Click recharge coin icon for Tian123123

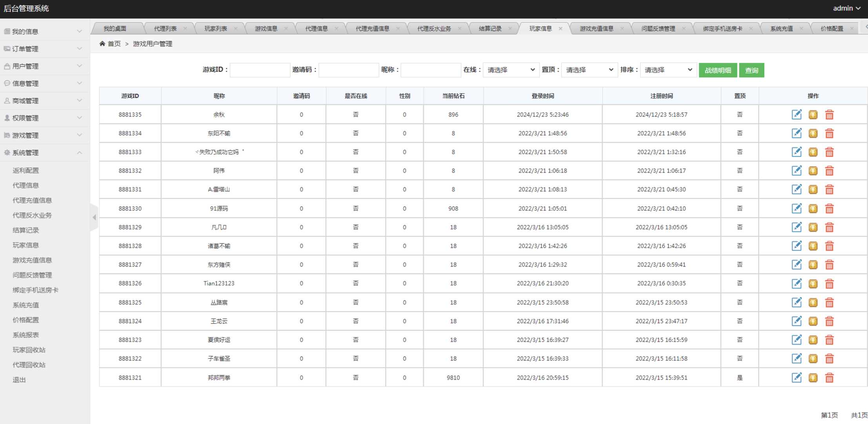pyautogui.click(x=813, y=283)
